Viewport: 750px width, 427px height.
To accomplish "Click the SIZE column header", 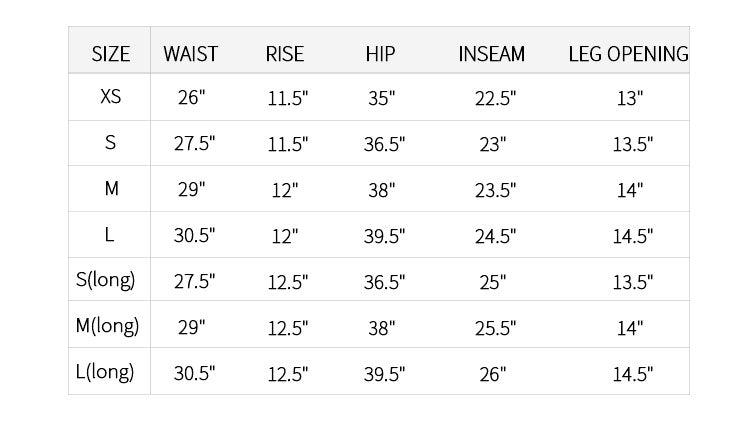I will point(110,54).
